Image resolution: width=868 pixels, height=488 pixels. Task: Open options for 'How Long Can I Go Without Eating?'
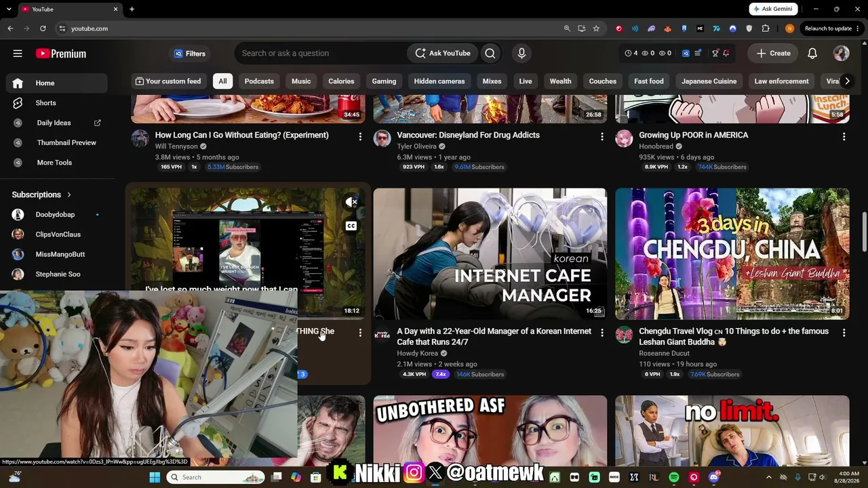(x=360, y=137)
